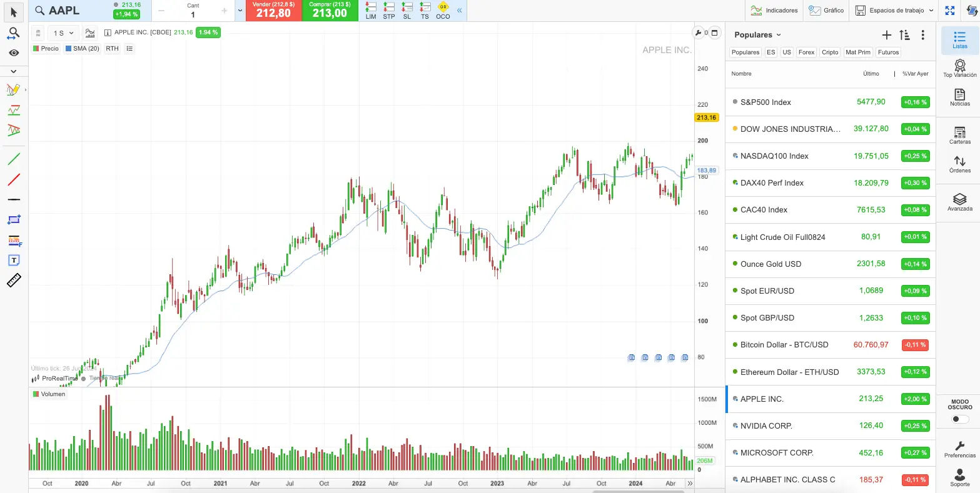Click the SMA (20) blue color swatch

[x=69, y=49]
